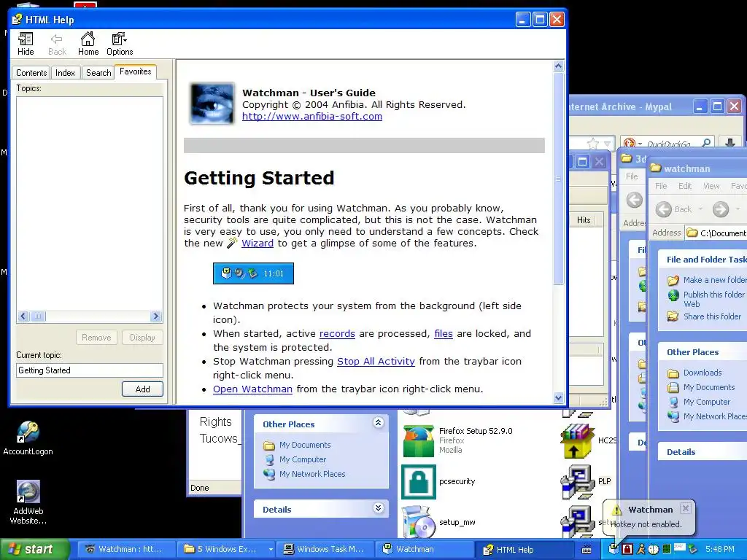Screen dimensions: 747x560
Task: Open View menu in watchman folder window
Action: click(711, 186)
